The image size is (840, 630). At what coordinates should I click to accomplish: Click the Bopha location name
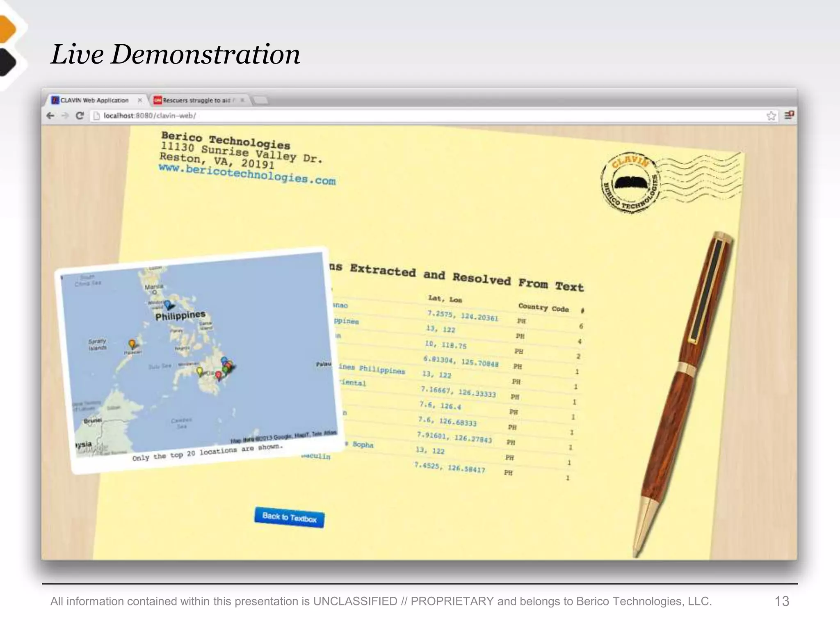[x=363, y=445]
